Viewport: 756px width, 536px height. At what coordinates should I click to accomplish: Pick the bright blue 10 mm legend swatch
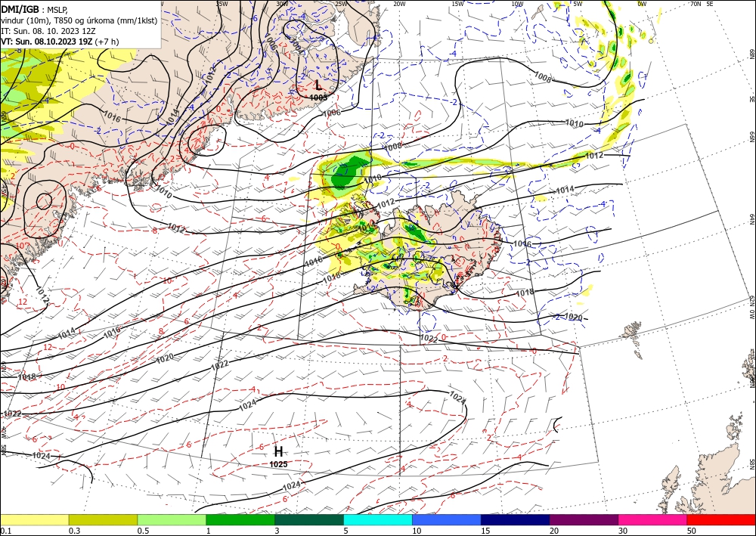[447, 520]
